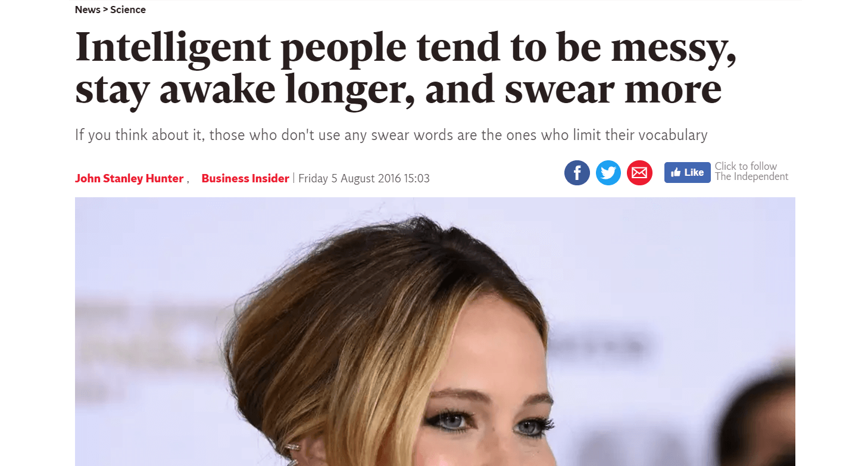Click the word 'Intelligent' in the headline
This screenshot has width=868, height=466.
coord(173,49)
